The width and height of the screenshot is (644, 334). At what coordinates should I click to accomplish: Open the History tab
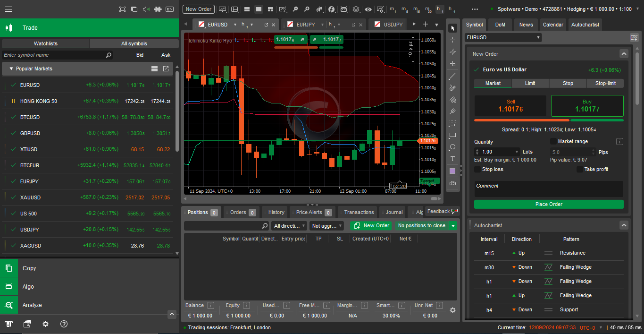(x=274, y=212)
